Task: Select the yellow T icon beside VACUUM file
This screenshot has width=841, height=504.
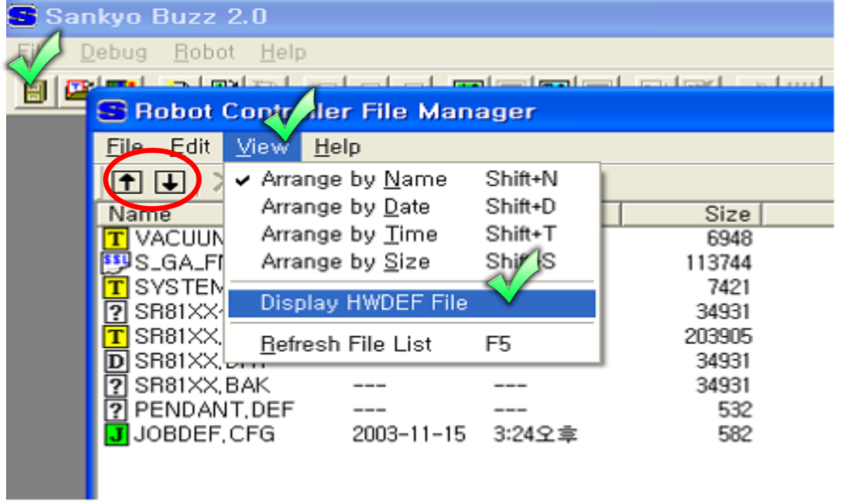Action: click(116, 238)
